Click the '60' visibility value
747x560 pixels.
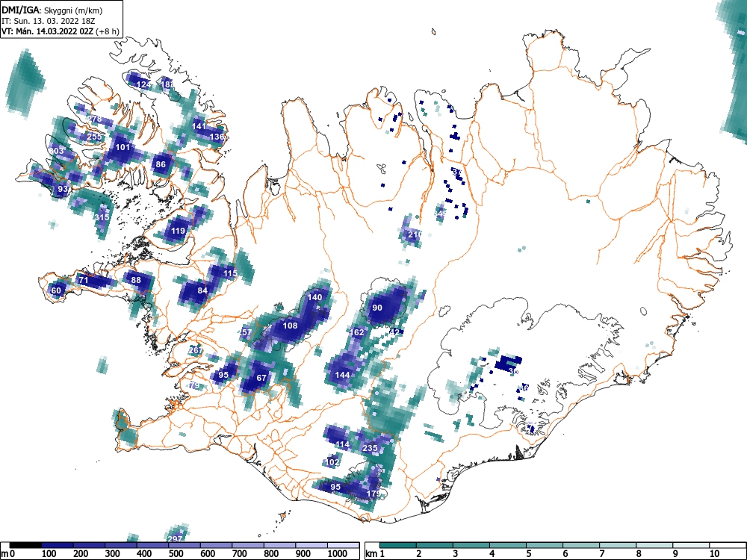pyautogui.click(x=56, y=290)
